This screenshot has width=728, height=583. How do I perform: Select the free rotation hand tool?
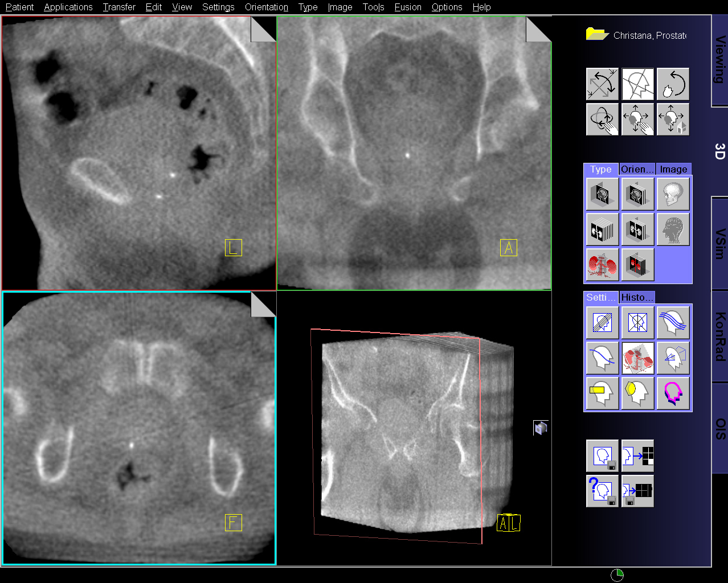coord(673,84)
